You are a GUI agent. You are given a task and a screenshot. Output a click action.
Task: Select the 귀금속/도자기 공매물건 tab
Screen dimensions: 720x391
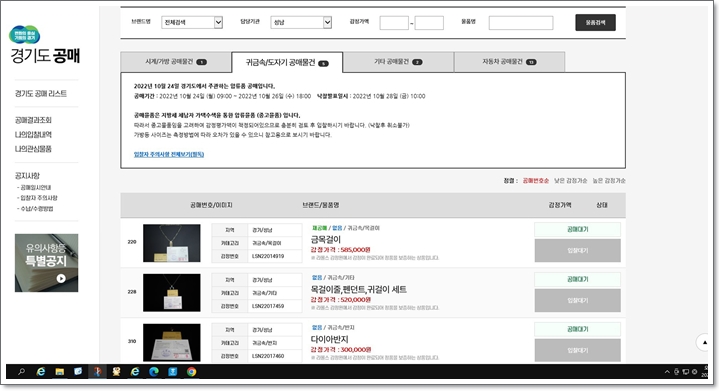pos(287,62)
